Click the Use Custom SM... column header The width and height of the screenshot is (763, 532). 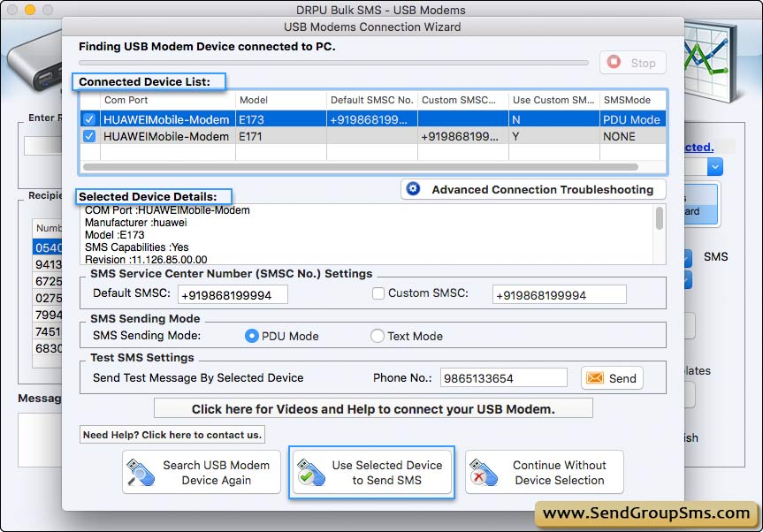click(553, 100)
